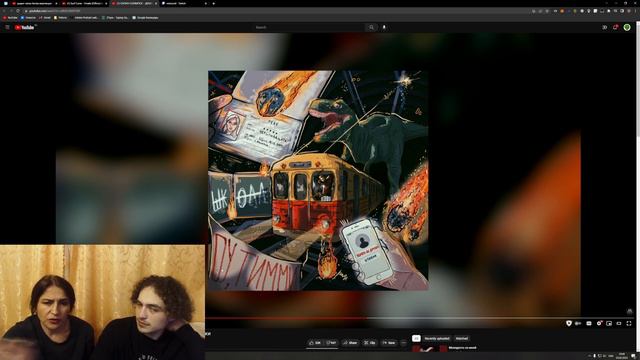Enable miniplayer mode
The width and height of the screenshot is (640, 360).
coord(609,323)
